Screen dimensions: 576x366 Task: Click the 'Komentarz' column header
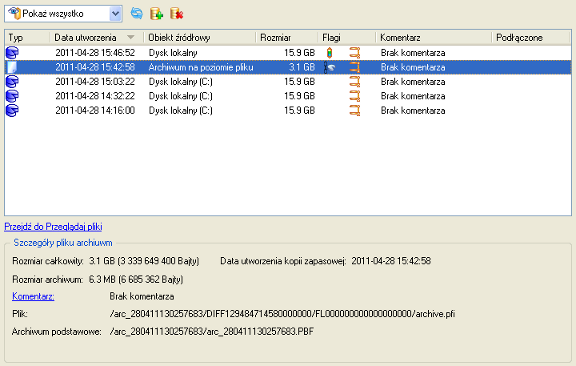coord(434,37)
